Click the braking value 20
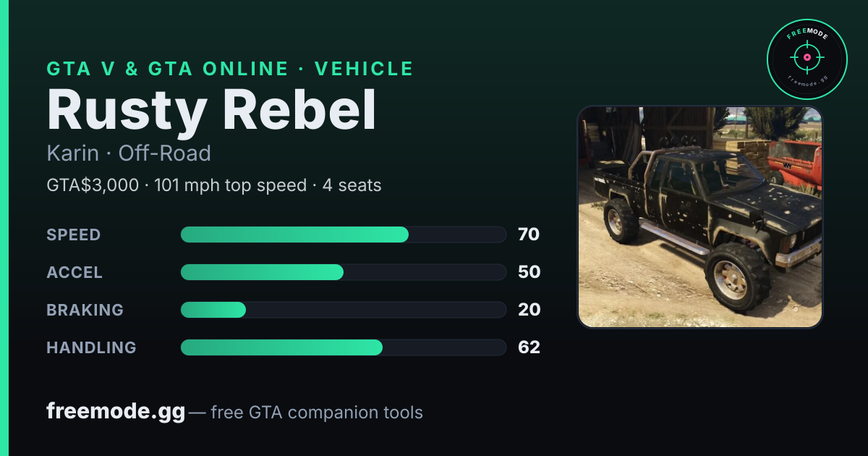This screenshot has width=868, height=456. 529,310
